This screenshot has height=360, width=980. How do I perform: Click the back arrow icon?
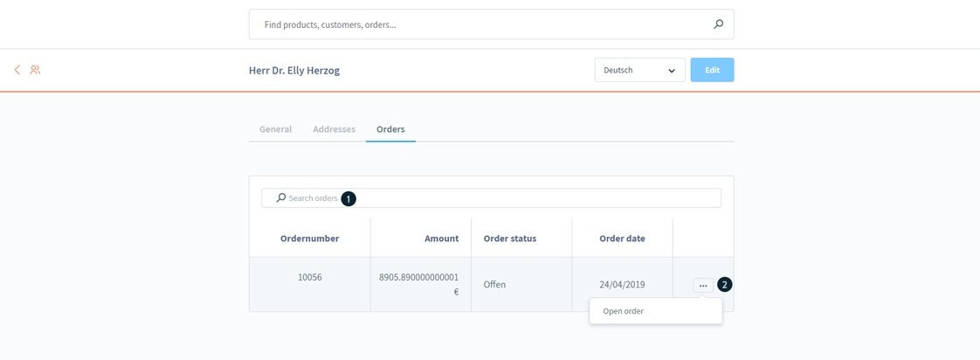coord(17,70)
